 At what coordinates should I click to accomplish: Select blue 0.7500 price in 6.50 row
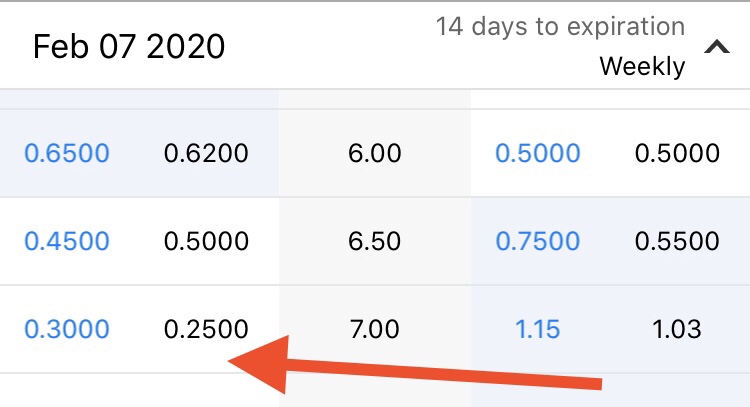(x=537, y=241)
